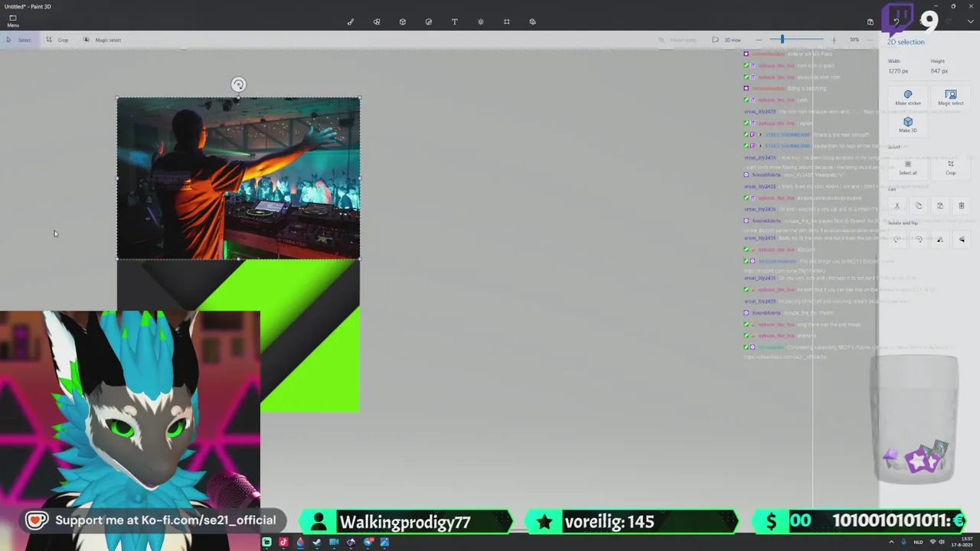The width and height of the screenshot is (980, 551).
Task: Open the Paint 3D Menu
Action: (x=13, y=21)
